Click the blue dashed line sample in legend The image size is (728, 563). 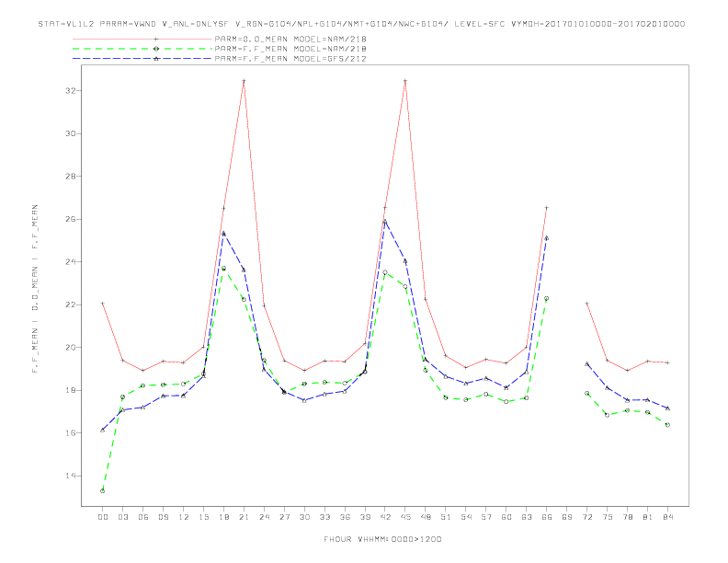tap(142, 59)
